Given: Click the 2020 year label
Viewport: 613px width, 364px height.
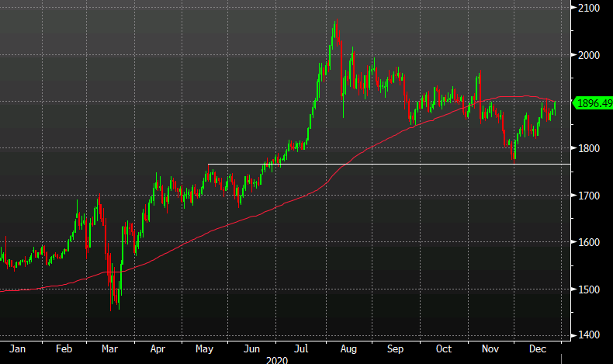Looking at the screenshot, I should pyautogui.click(x=277, y=360).
